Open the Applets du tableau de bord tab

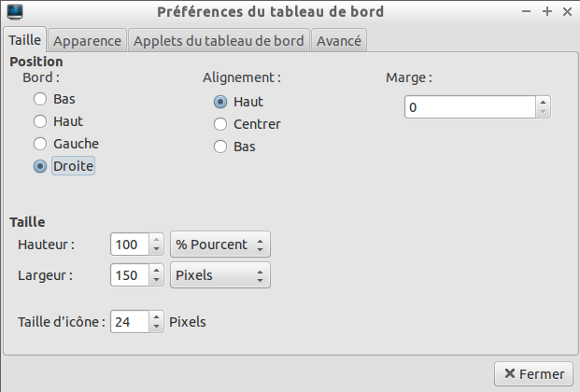[x=219, y=41]
